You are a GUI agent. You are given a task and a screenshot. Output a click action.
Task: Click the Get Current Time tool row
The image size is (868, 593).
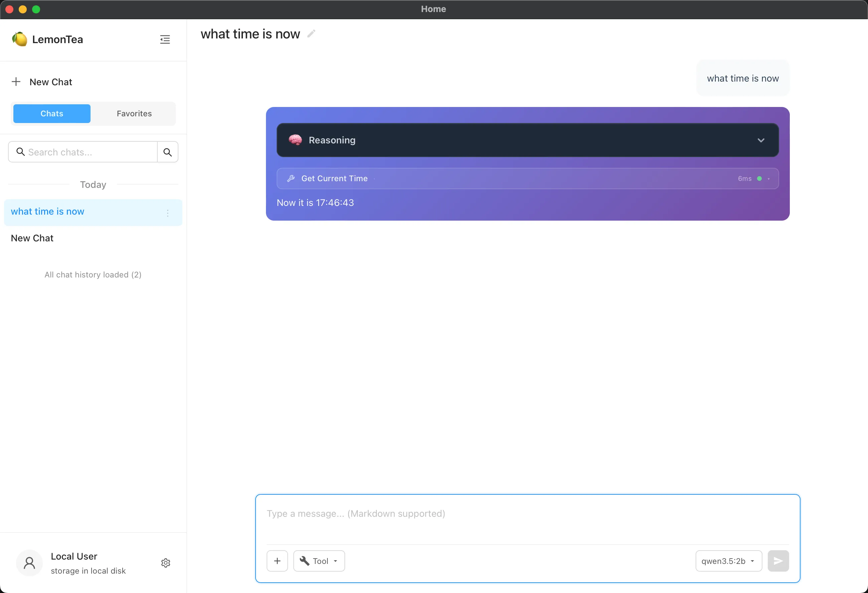pyautogui.click(x=527, y=179)
